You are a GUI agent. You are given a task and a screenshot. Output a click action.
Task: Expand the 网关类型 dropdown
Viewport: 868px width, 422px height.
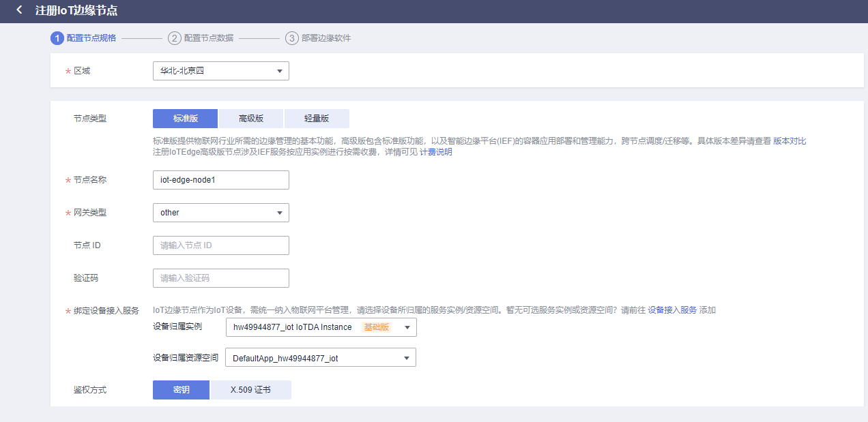pyautogui.click(x=221, y=213)
